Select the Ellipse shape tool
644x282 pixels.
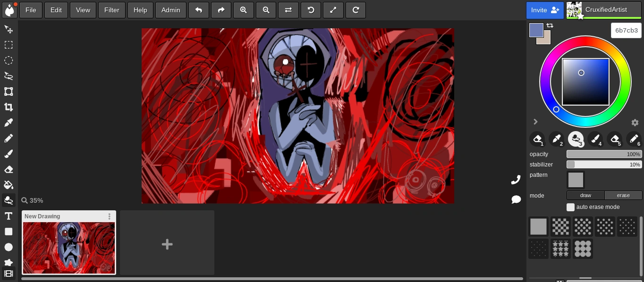coord(8,247)
